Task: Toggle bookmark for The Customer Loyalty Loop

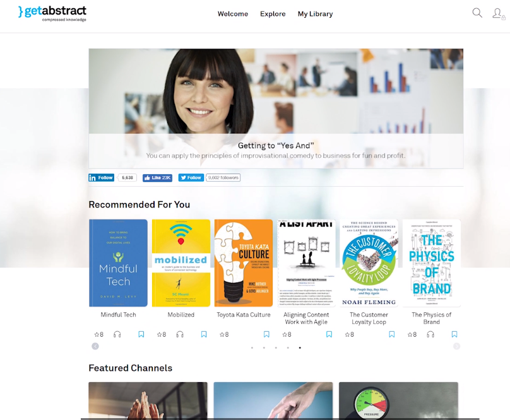Action: pos(391,334)
